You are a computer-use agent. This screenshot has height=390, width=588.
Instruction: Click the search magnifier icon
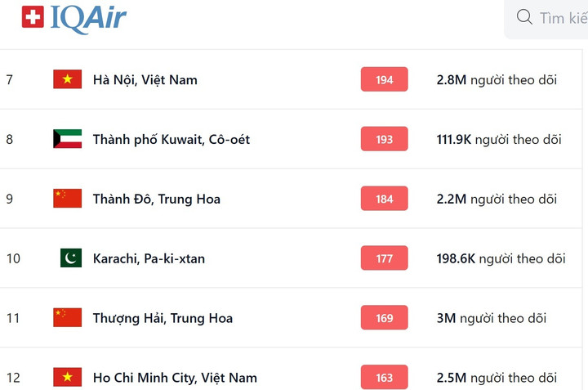coord(524,17)
